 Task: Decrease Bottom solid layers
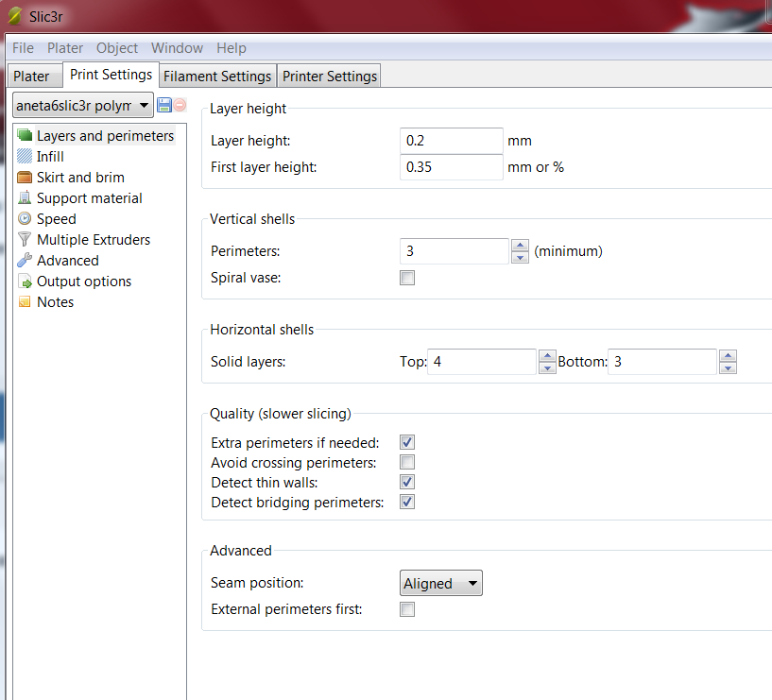point(728,367)
